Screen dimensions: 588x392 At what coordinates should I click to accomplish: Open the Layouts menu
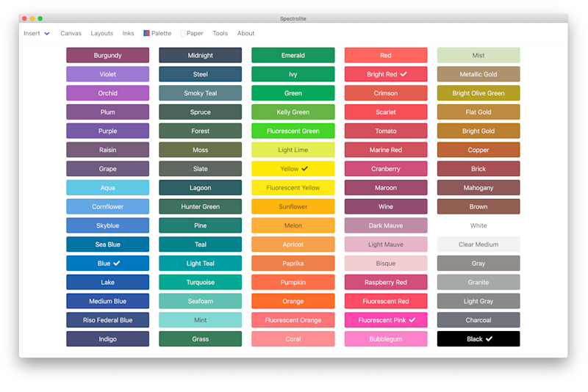tap(101, 33)
